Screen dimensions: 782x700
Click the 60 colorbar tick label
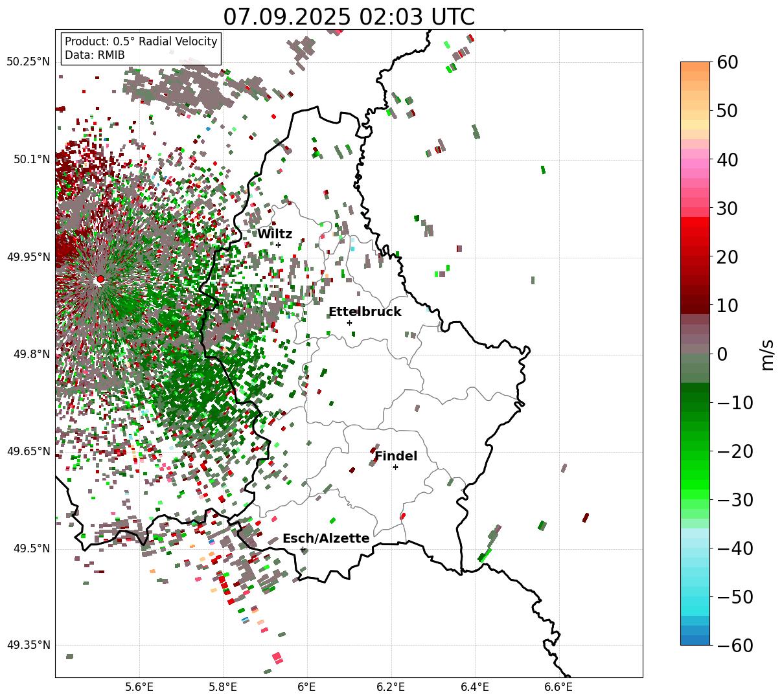tap(729, 62)
